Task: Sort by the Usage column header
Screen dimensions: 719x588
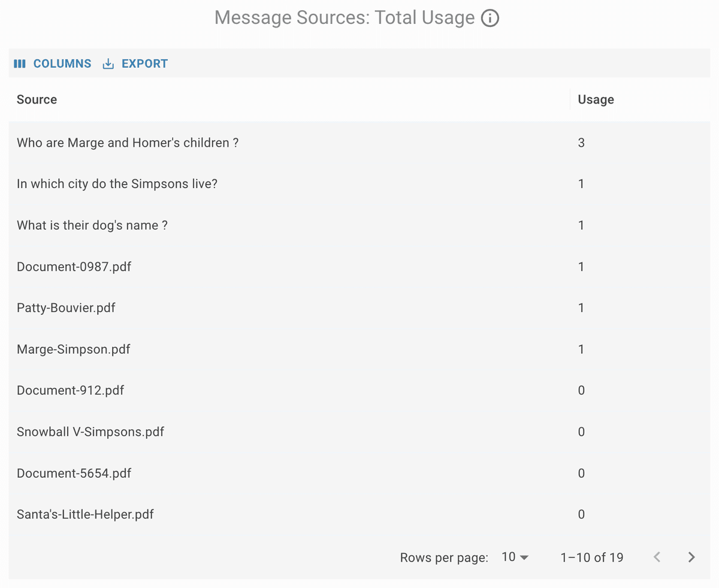Action: [596, 99]
